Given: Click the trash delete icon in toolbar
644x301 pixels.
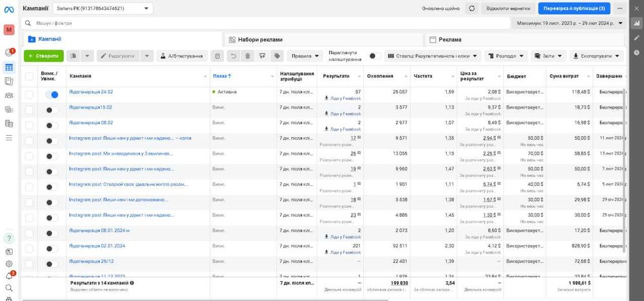Looking at the screenshot, I should pos(247,56).
